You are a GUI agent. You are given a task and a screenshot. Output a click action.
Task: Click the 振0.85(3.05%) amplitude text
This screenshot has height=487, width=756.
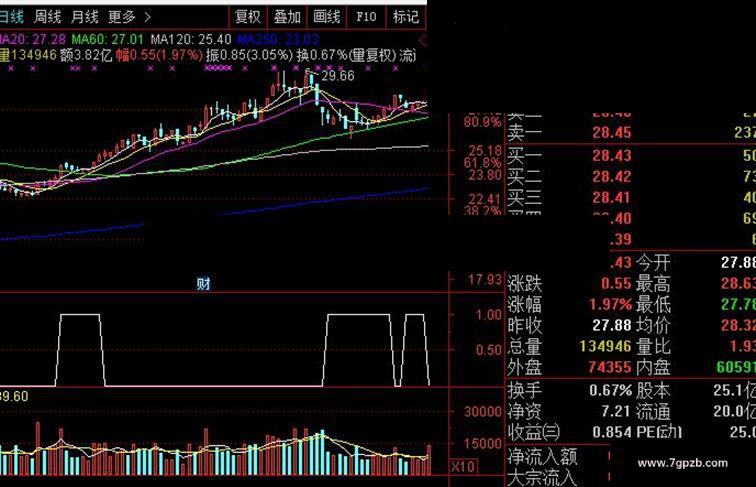click(249, 55)
